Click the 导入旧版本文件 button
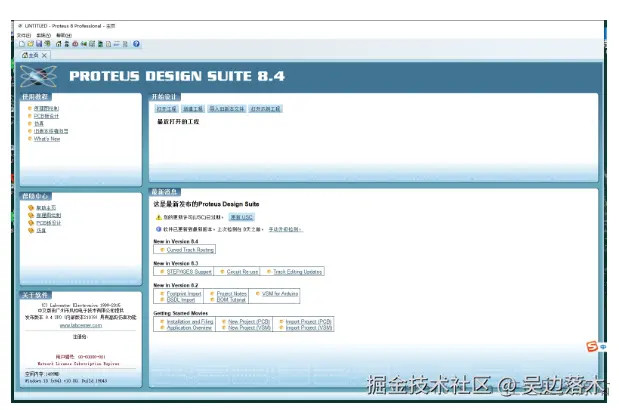 tap(227, 109)
